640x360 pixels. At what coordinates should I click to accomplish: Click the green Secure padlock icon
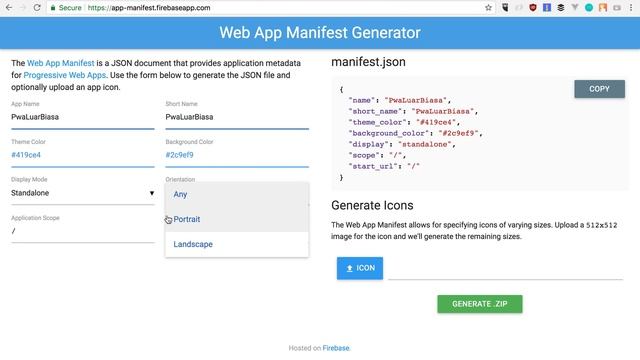click(53, 8)
